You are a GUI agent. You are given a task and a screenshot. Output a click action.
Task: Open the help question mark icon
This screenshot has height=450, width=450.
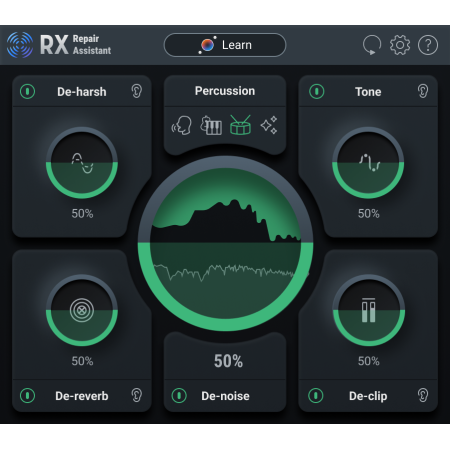click(428, 45)
